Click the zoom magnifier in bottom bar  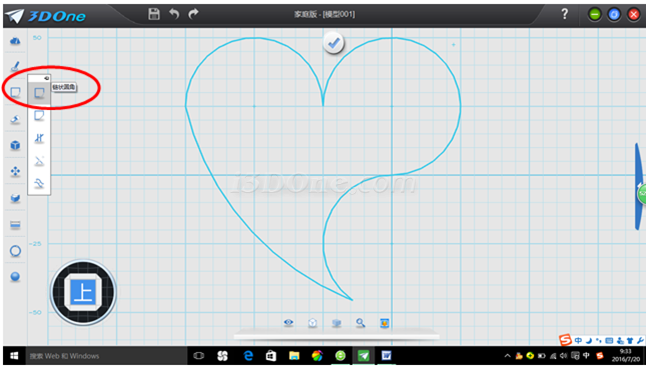(x=360, y=323)
